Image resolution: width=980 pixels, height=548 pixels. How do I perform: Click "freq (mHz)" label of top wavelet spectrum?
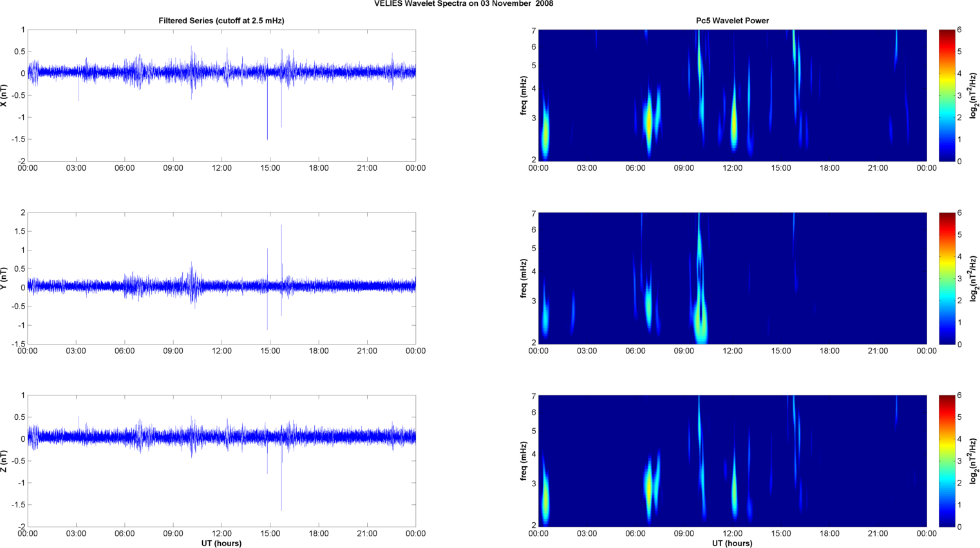coord(524,95)
